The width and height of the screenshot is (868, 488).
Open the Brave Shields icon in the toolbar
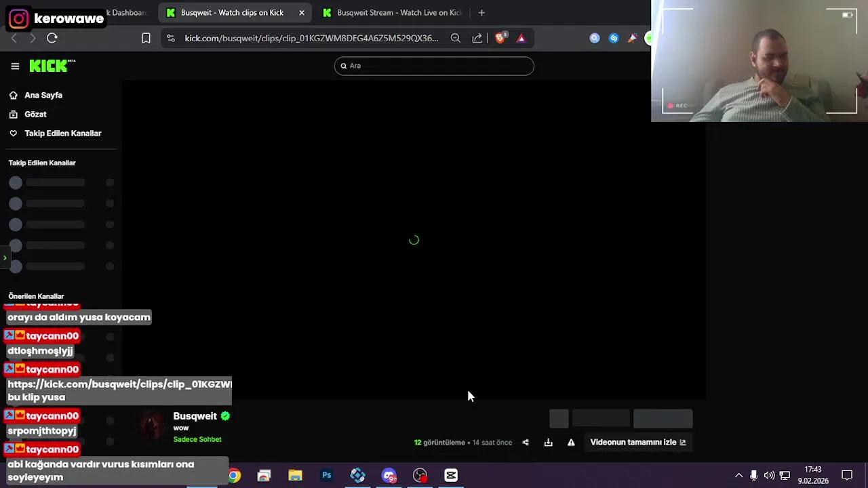500,38
